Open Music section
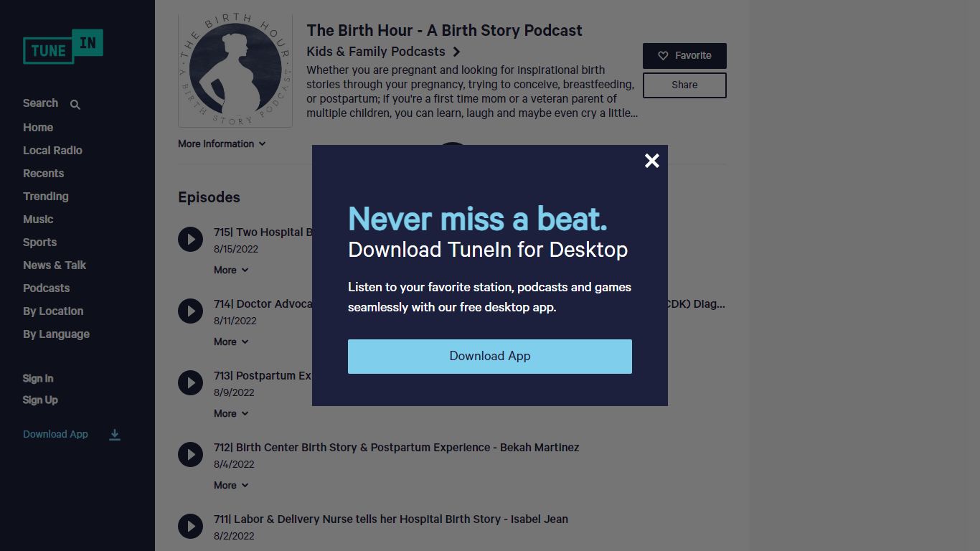 tap(38, 220)
